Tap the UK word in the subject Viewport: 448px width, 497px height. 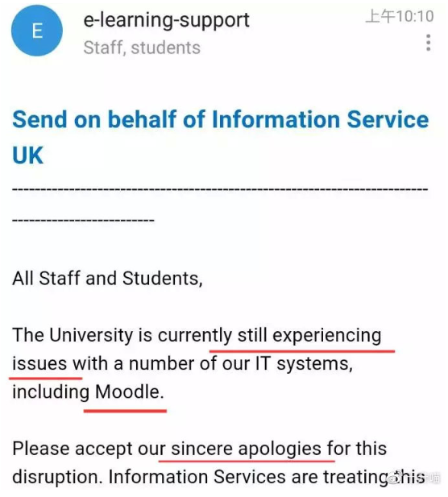point(27,155)
